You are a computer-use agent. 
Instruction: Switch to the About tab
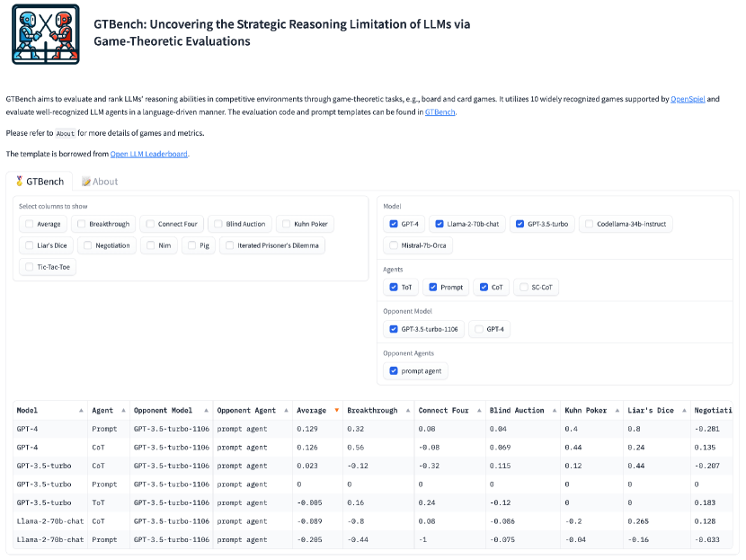click(100, 182)
